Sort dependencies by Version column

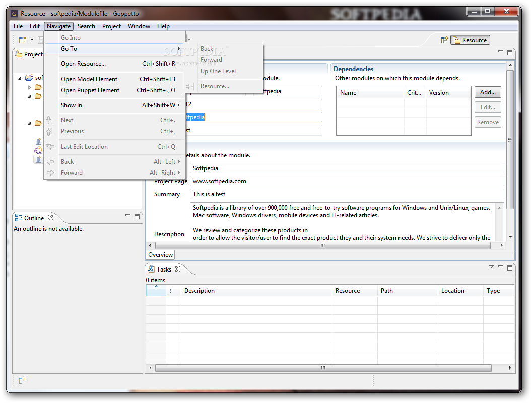pos(448,93)
